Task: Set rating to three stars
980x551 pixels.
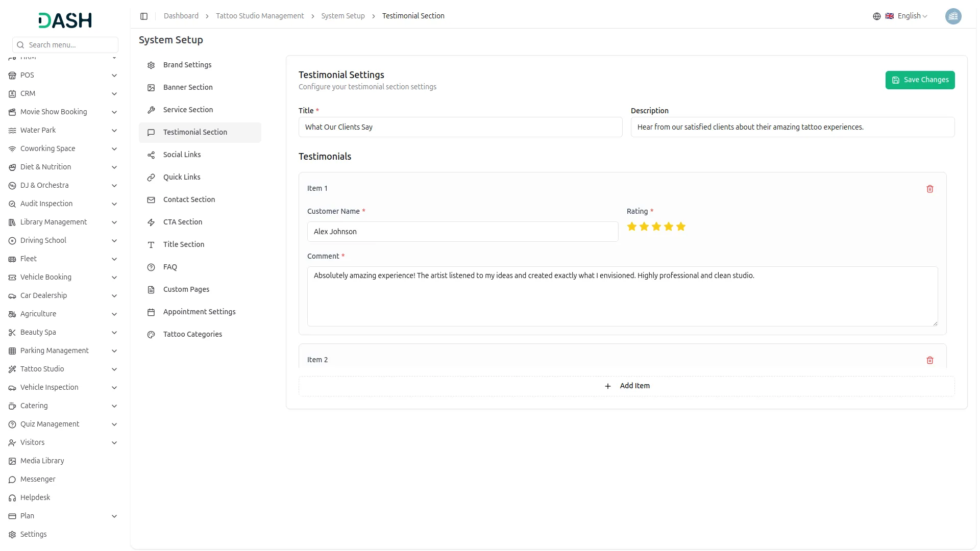Action: (x=656, y=227)
